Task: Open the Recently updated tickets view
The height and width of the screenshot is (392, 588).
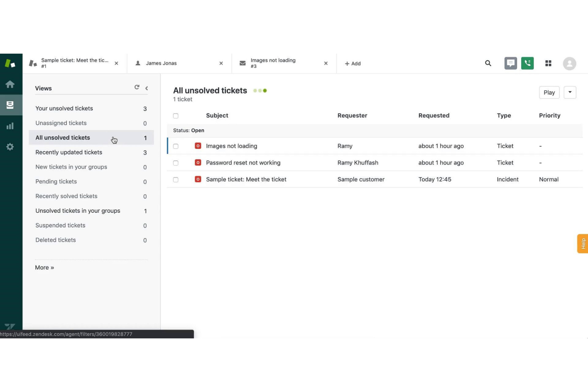Action: 68,152
